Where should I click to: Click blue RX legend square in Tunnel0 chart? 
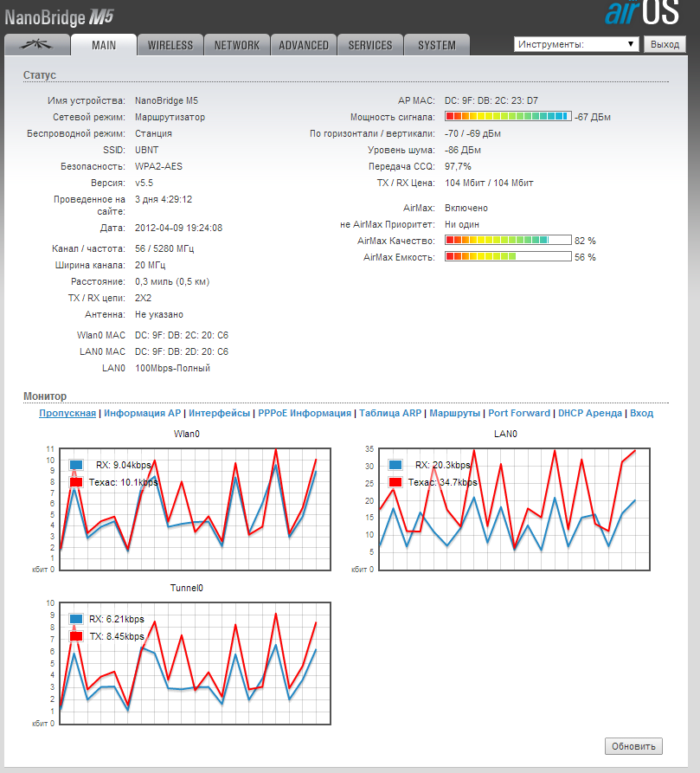click(77, 619)
